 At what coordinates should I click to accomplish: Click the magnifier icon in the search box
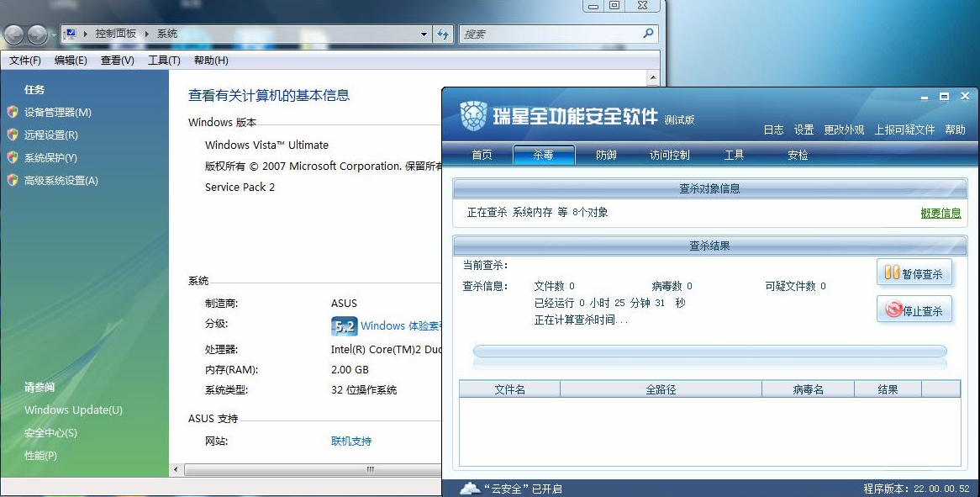coord(648,34)
